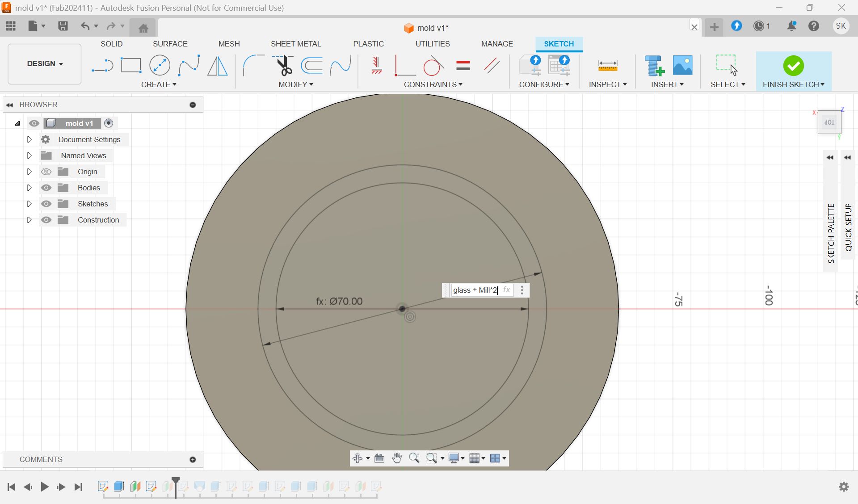Screen dimensions: 858x504
Task: Toggle visibility of mold v1 component
Action: click(34, 123)
